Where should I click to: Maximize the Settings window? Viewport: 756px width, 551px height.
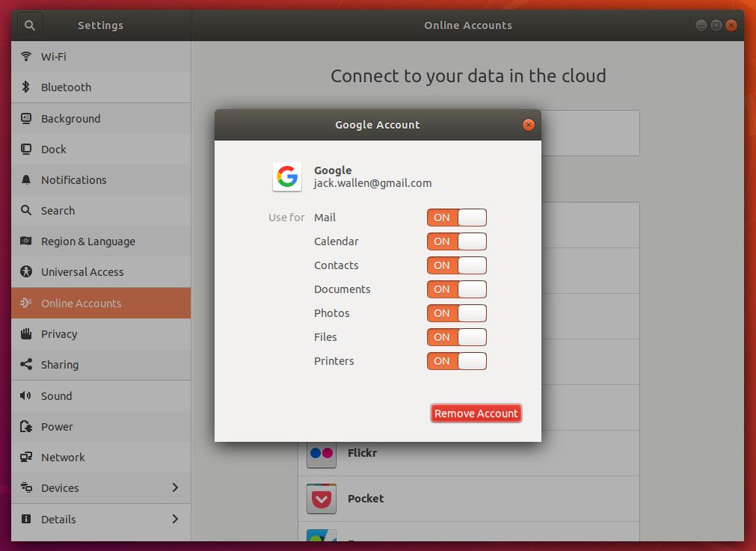point(716,25)
